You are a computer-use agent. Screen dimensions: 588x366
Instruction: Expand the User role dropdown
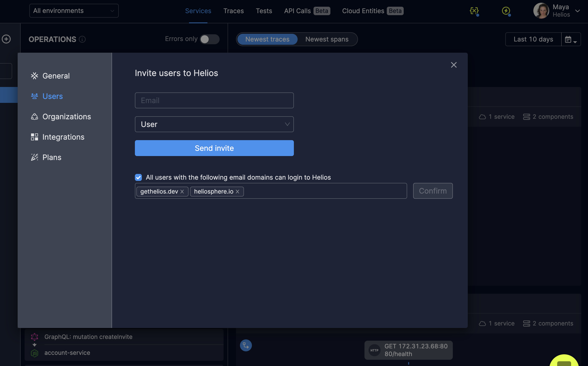click(x=214, y=124)
